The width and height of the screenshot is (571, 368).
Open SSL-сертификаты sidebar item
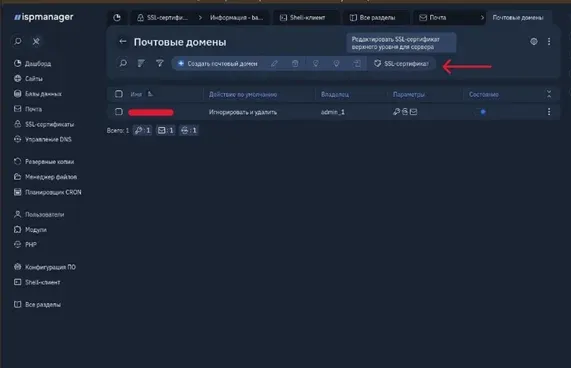tap(44, 124)
